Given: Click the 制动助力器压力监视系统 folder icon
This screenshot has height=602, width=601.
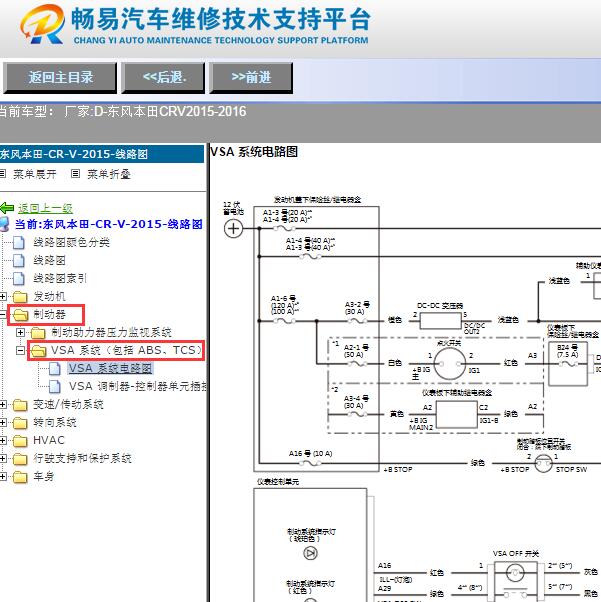Looking at the screenshot, I should point(38,333).
